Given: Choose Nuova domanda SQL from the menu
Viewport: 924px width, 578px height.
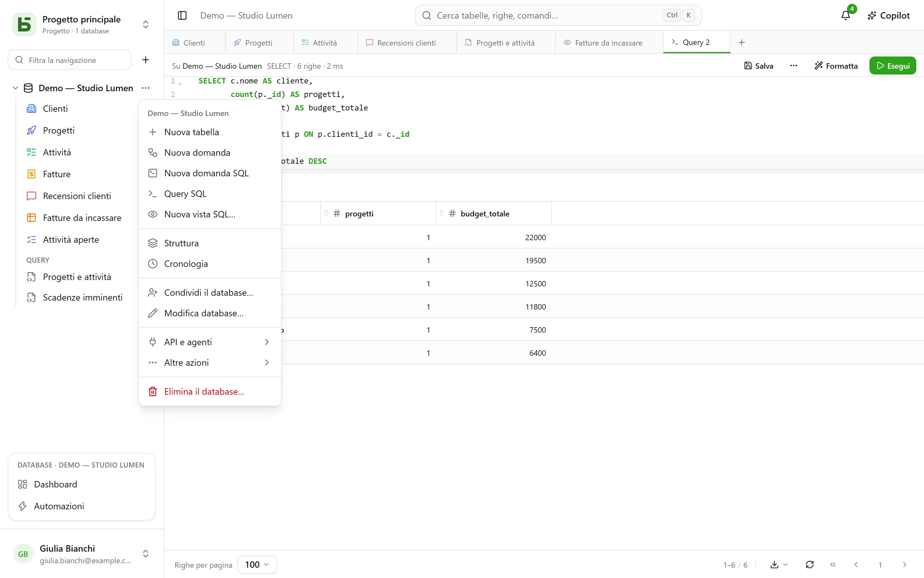Looking at the screenshot, I should [210, 173].
